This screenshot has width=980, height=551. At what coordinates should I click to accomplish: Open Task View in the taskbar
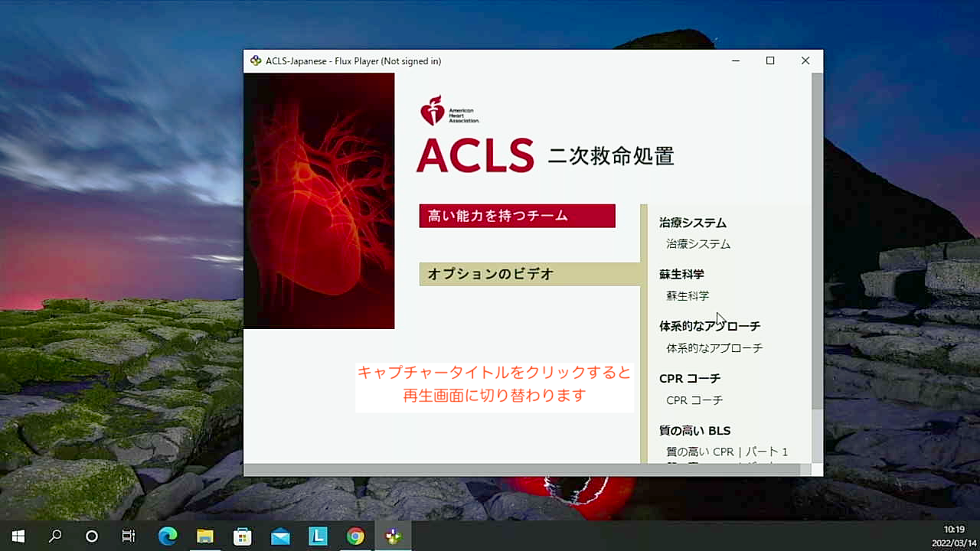[x=129, y=536]
